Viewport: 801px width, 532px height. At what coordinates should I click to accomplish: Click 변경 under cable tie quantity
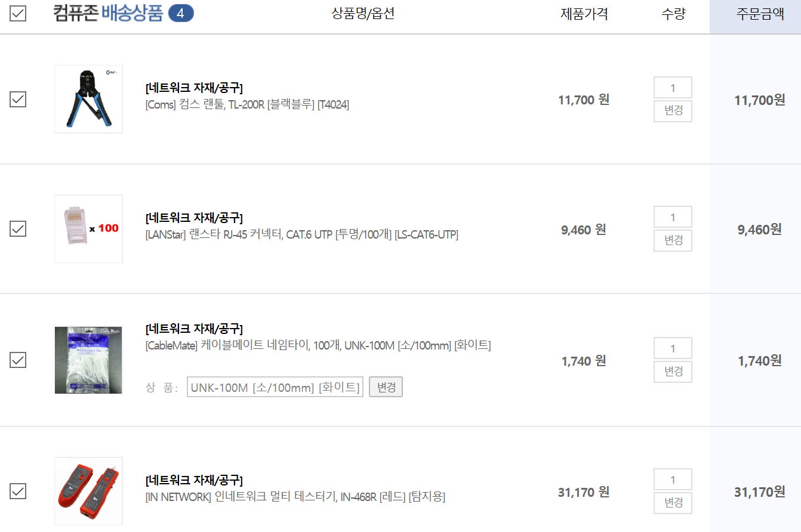(x=673, y=372)
